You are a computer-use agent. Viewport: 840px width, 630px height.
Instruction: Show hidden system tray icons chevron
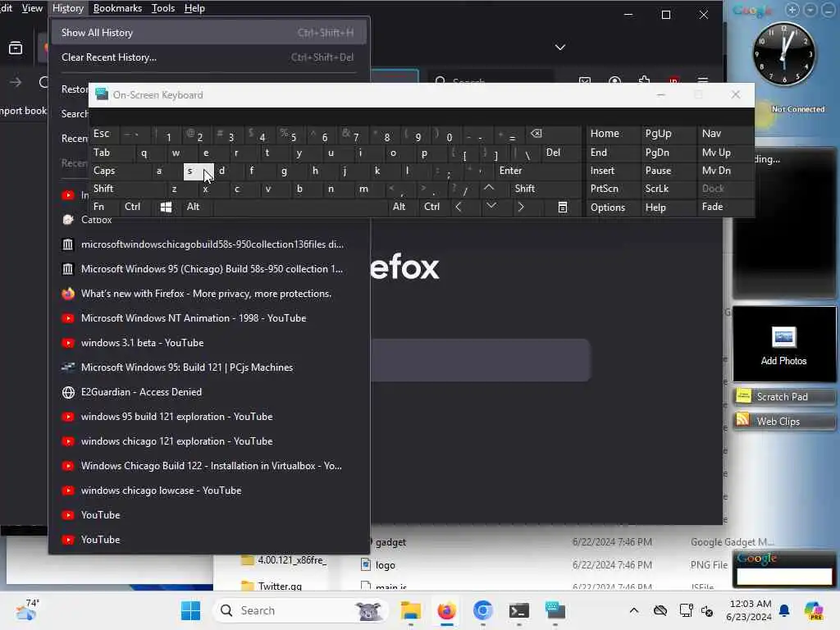(x=634, y=610)
